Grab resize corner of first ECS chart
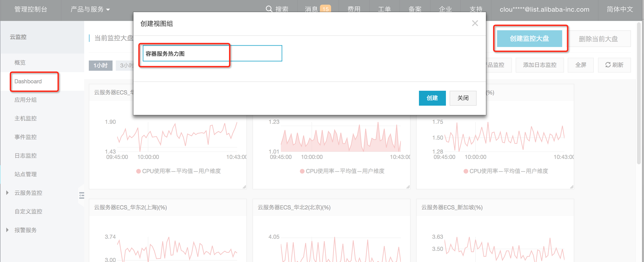Image resolution: width=644 pixels, height=262 pixels. click(244, 187)
